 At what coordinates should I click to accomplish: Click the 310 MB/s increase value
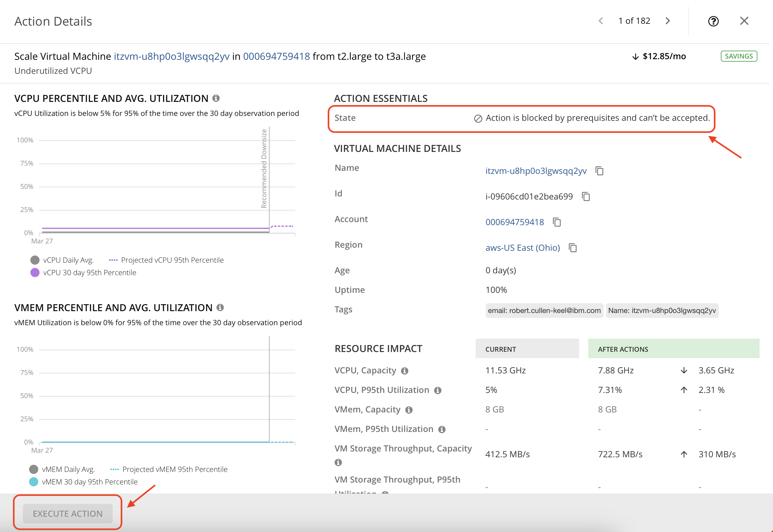tap(717, 454)
